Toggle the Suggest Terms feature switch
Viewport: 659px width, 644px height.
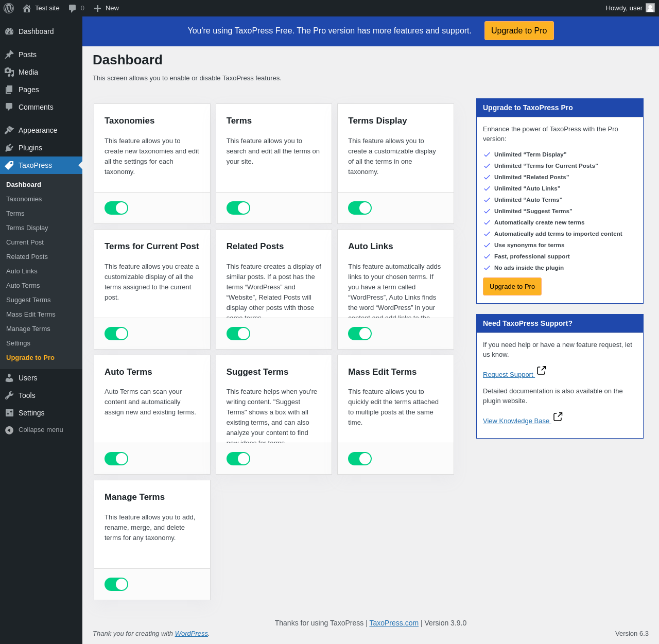tap(238, 459)
